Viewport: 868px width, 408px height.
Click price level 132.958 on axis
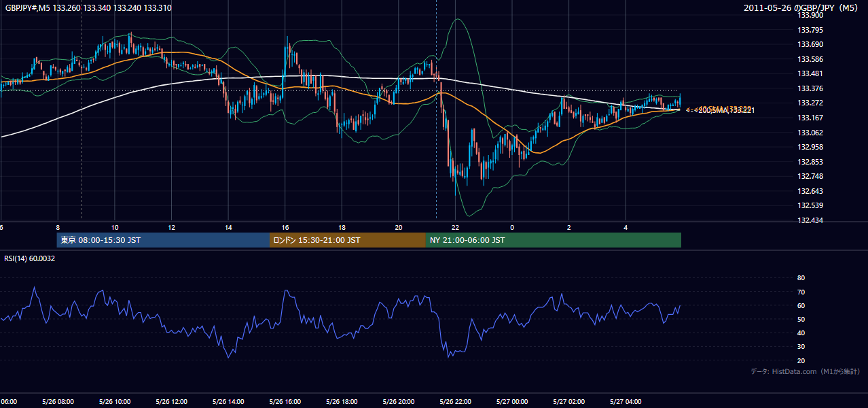811,147
